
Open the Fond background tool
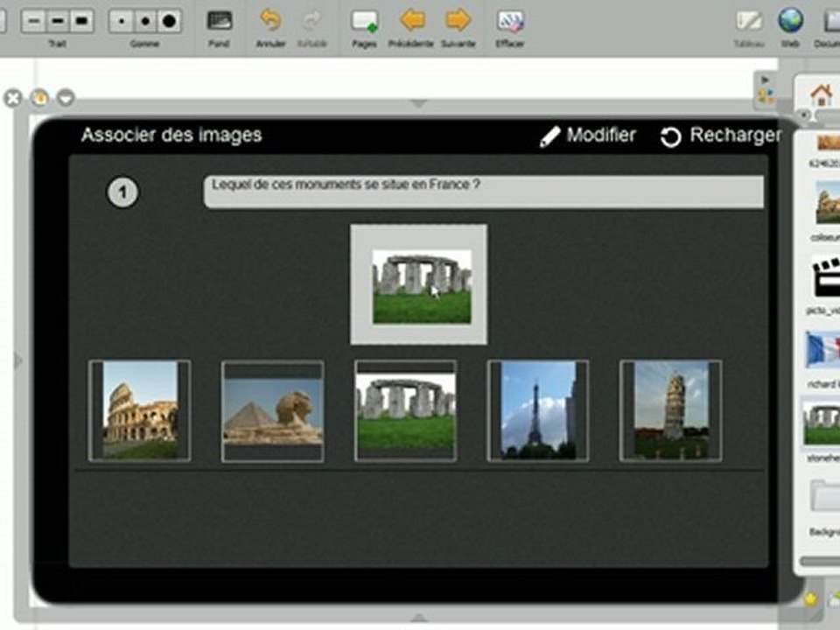pos(219,21)
